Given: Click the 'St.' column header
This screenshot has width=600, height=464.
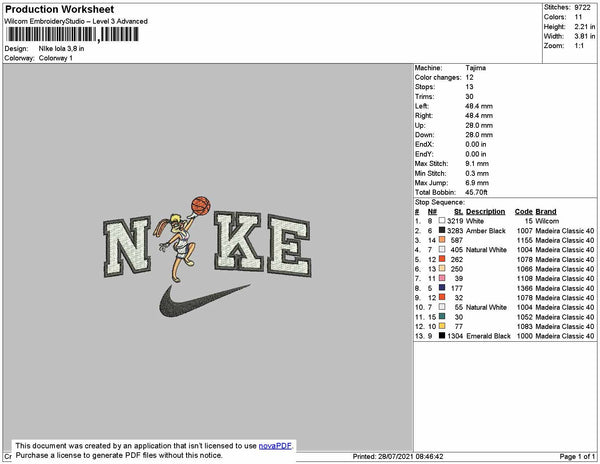Looking at the screenshot, I should 458,212.
